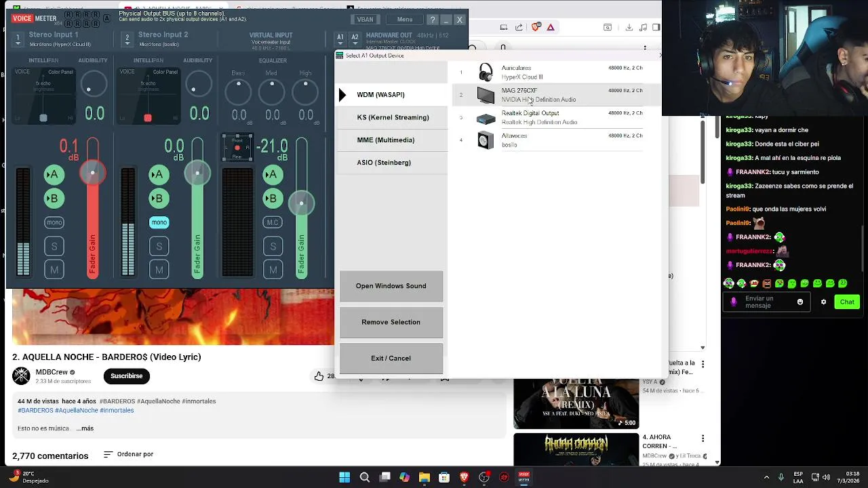Pick Realtek Digital Output device icon

point(486,119)
